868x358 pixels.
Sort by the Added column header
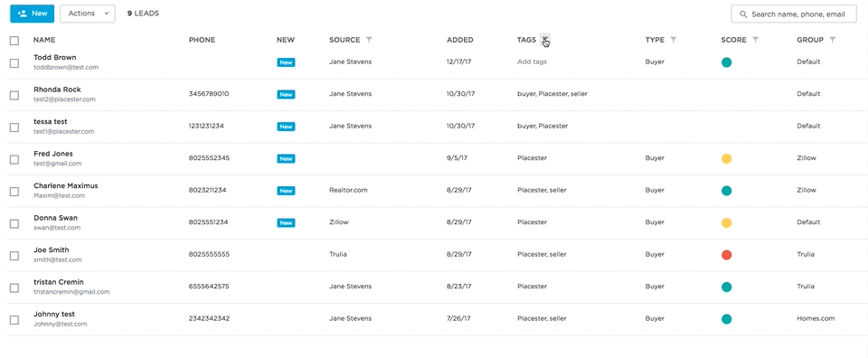[460, 40]
